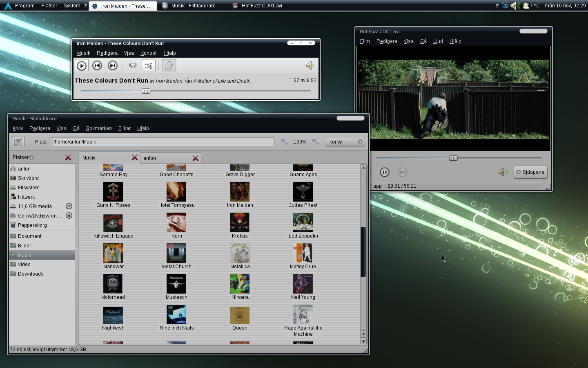
Task: Open the Platser sidebar dropdown
Action: (x=23, y=157)
